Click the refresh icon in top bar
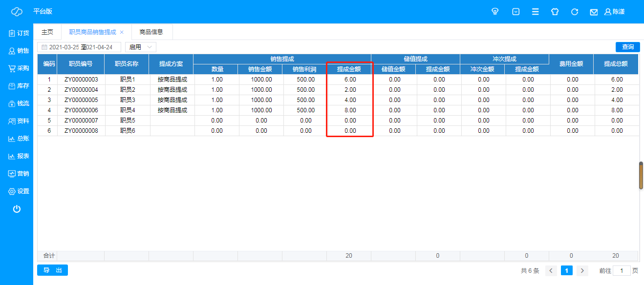This screenshot has width=644, height=285. (x=575, y=12)
